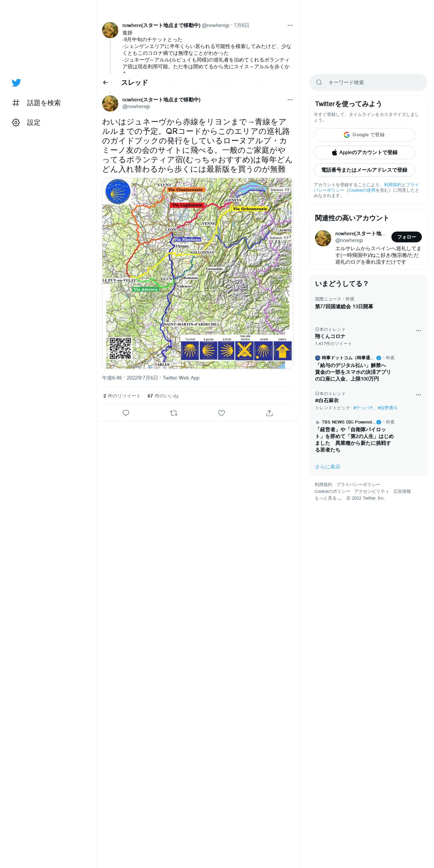Image resolution: width=434 pixels, height=868 pixels.
Task: Open 話題を検索 explore hashtag icon
Action: coord(16,103)
